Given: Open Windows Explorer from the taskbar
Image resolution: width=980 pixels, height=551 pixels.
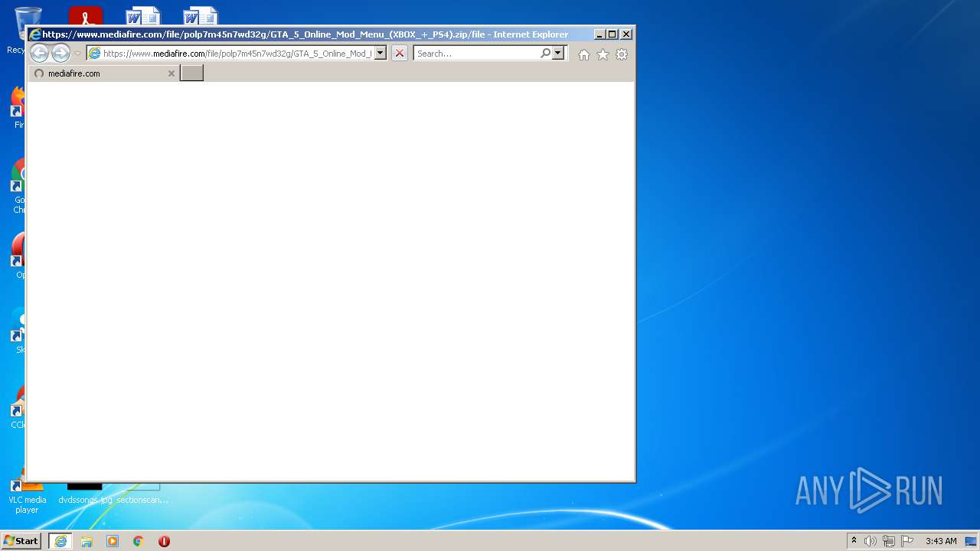Looking at the screenshot, I should tap(87, 541).
